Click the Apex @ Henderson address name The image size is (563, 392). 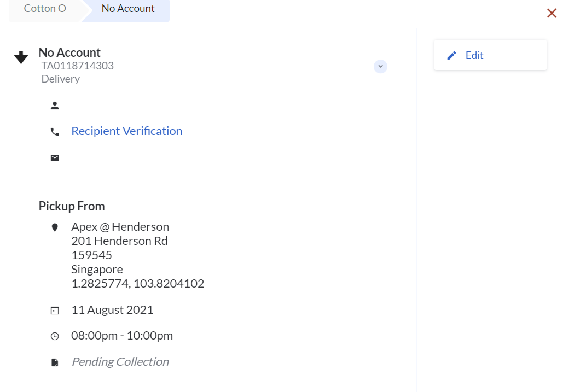pyautogui.click(x=120, y=226)
